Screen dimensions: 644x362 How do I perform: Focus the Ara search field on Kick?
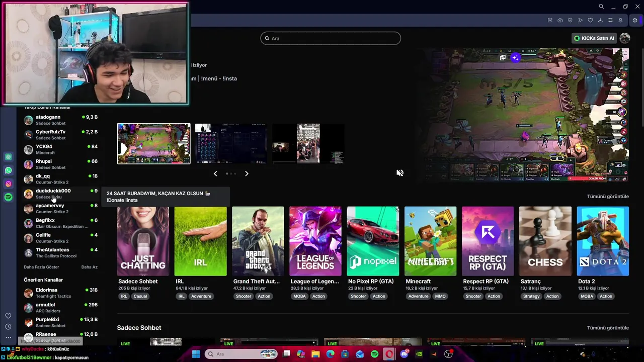coord(331,38)
